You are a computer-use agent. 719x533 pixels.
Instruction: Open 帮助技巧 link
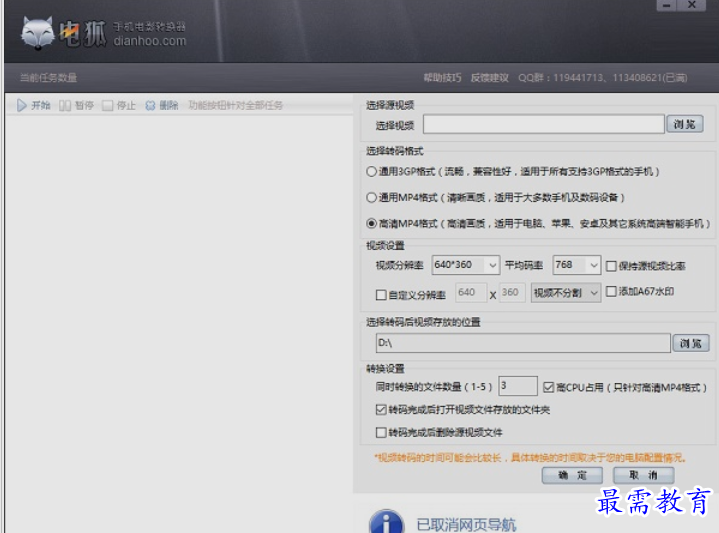click(x=442, y=78)
